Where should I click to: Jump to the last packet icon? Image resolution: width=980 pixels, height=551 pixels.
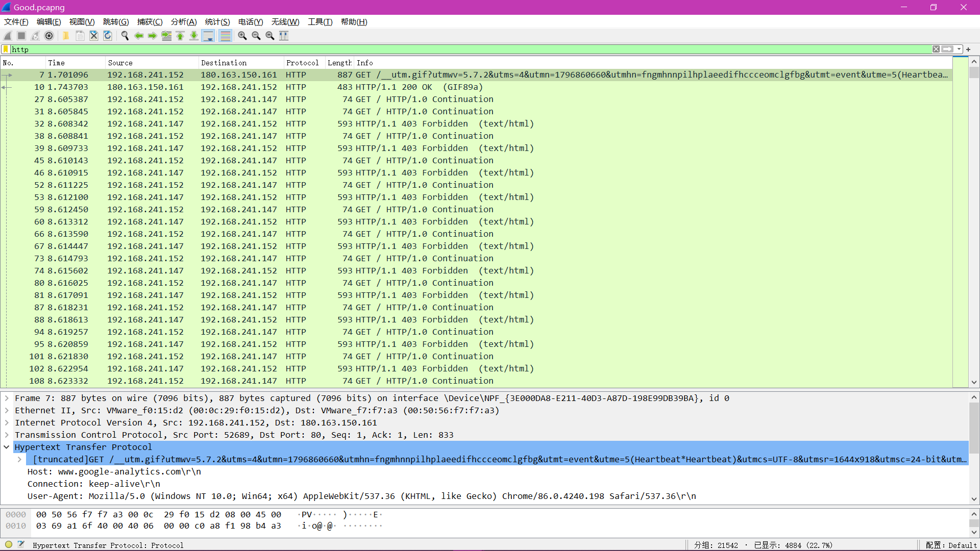194,36
